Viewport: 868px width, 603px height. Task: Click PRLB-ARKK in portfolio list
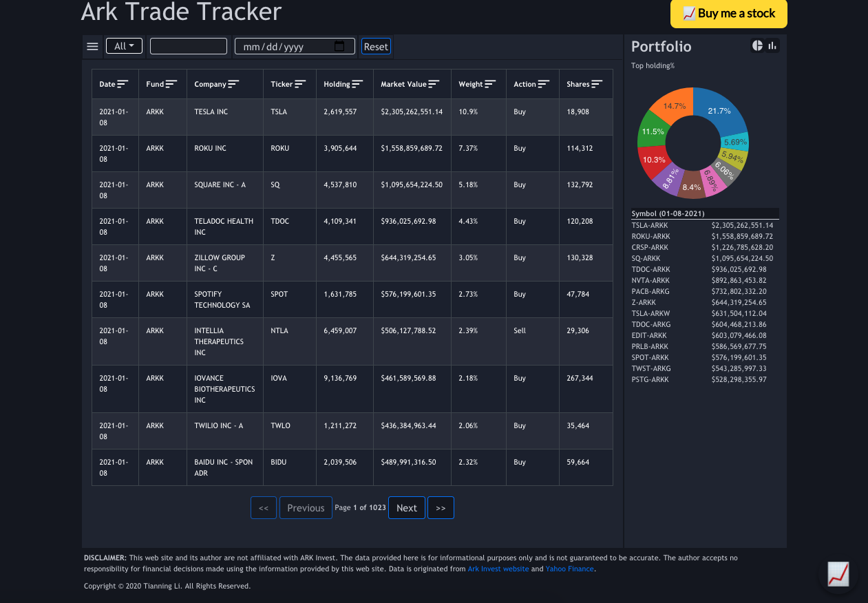click(x=650, y=346)
